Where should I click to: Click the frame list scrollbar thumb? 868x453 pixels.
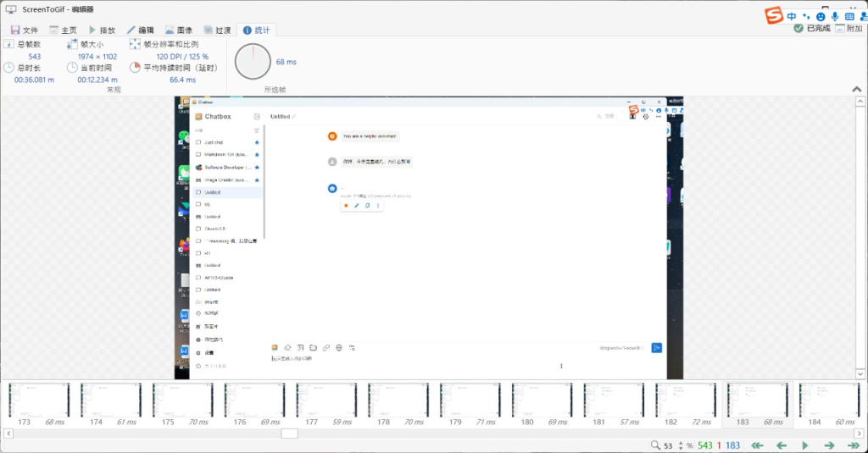[289, 434]
